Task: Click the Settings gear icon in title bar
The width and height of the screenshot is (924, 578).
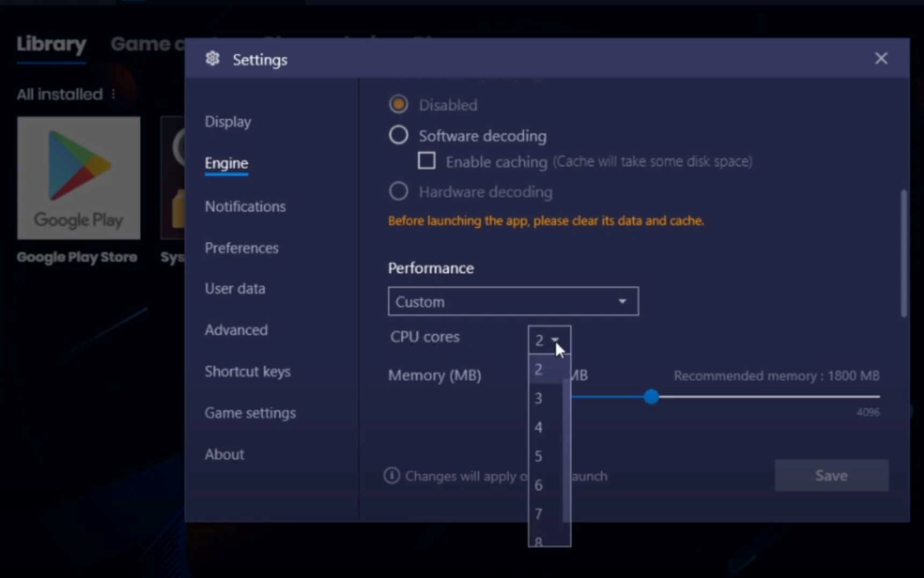Action: tap(213, 59)
